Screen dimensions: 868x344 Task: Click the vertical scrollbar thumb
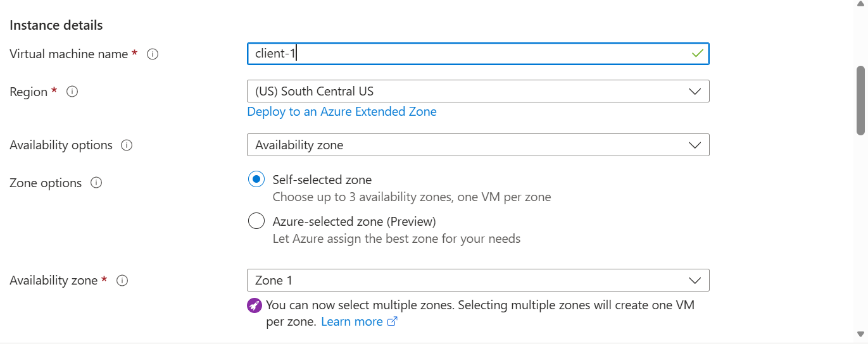pyautogui.click(x=861, y=100)
